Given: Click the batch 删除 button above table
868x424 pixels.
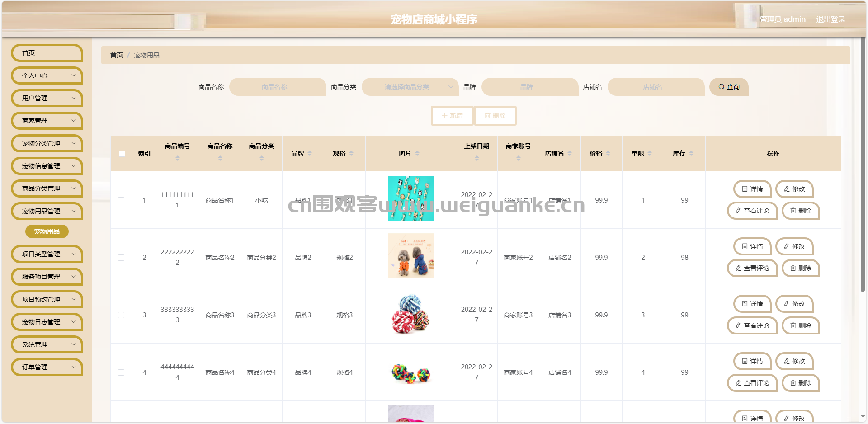Looking at the screenshot, I should [x=495, y=116].
